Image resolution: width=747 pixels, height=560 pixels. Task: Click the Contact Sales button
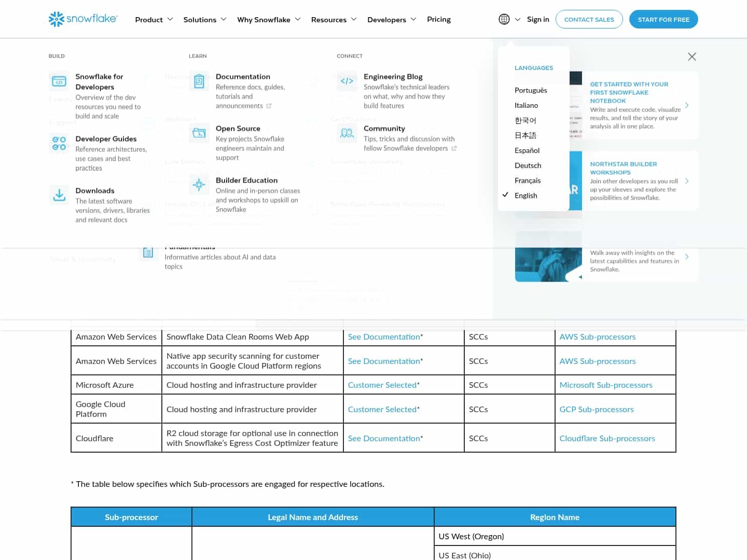[x=589, y=19]
